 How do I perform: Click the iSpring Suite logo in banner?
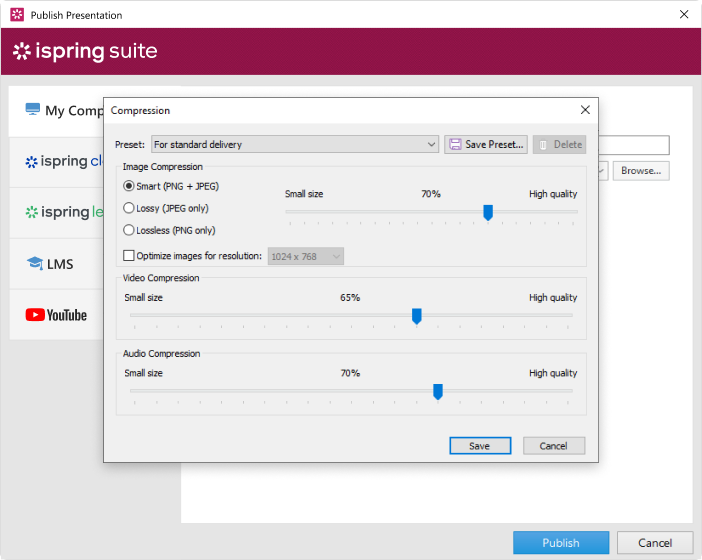coord(85,51)
